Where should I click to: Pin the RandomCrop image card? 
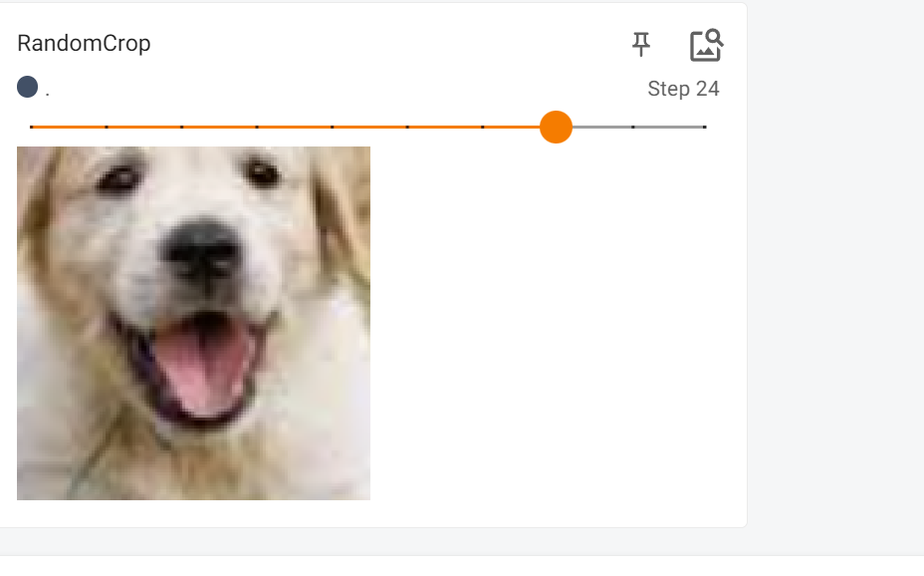(x=641, y=44)
